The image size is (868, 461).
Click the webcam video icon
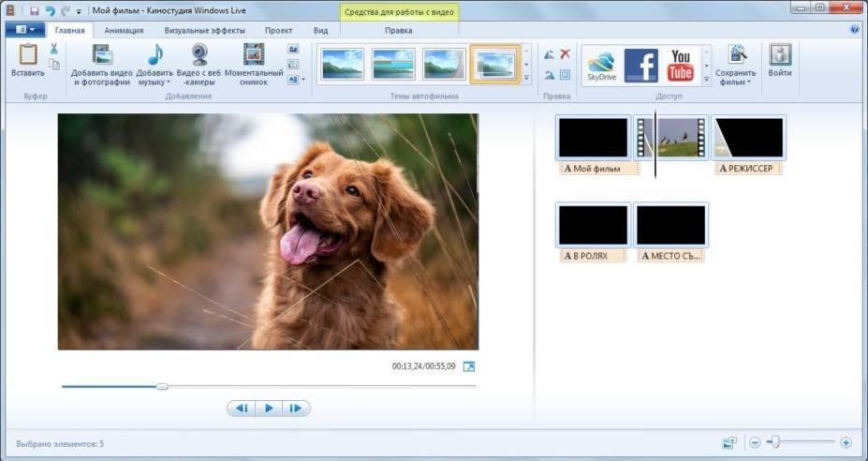tap(200, 56)
